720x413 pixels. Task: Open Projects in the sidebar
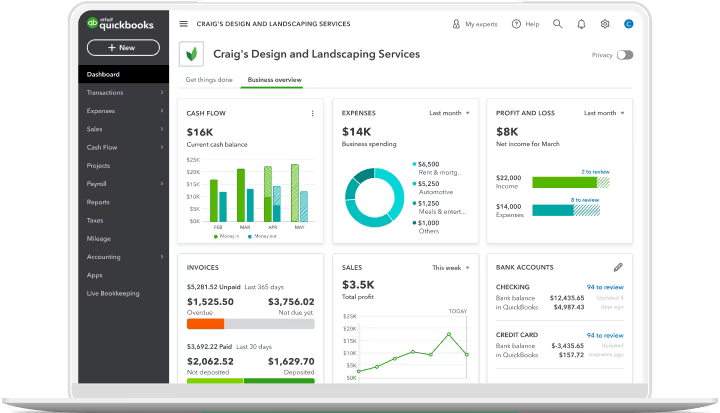click(x=124, y=165)
